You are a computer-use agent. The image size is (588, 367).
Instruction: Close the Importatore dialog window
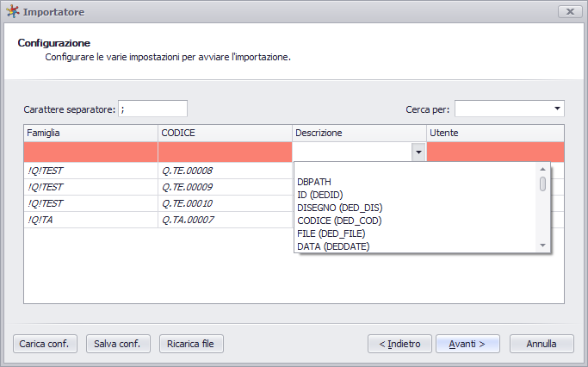570,12
